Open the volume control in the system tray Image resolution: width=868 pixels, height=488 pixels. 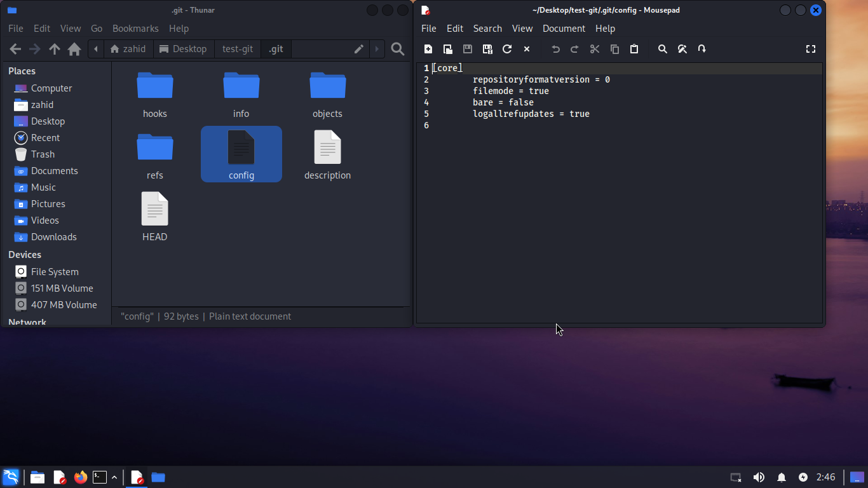(x=759, y=477)
